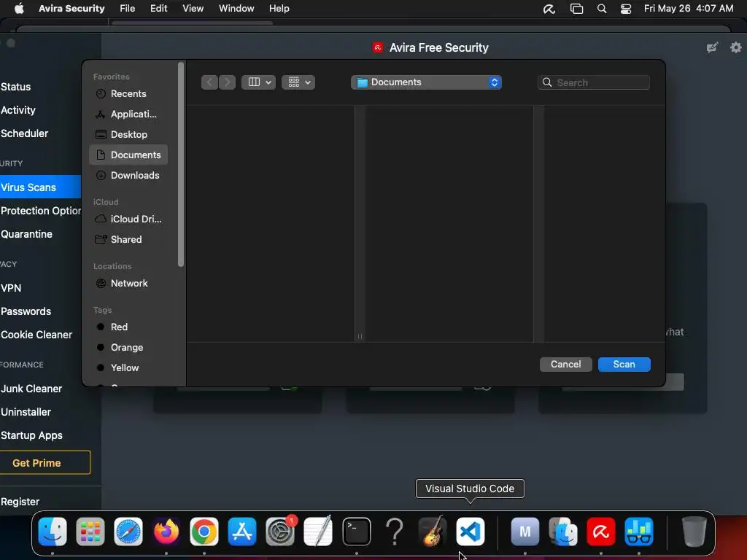Open Junk Cleaner in Avira sidebar
This screenshot has height=560, width=747.
click(31, 389)
